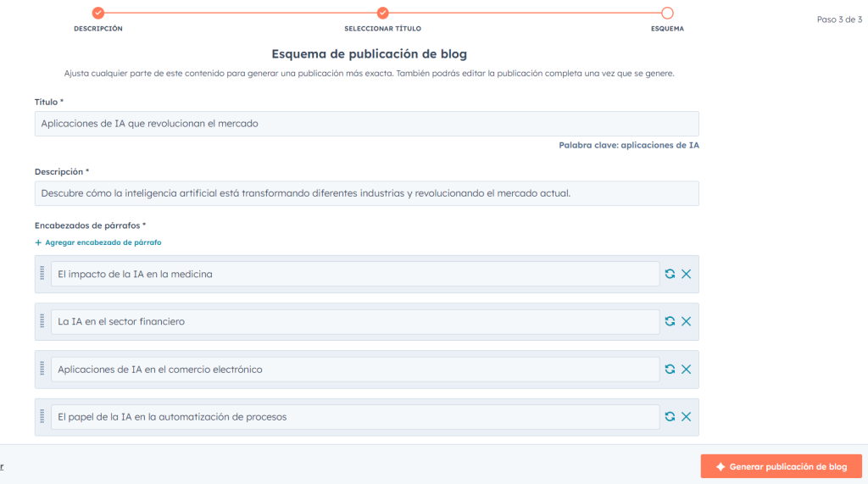Edit the 'El impacto de la IA en la medicina' field
Image resolution: width=868 pixels, height=484 pixels.
pyautogui.click(x=355, y=274)
